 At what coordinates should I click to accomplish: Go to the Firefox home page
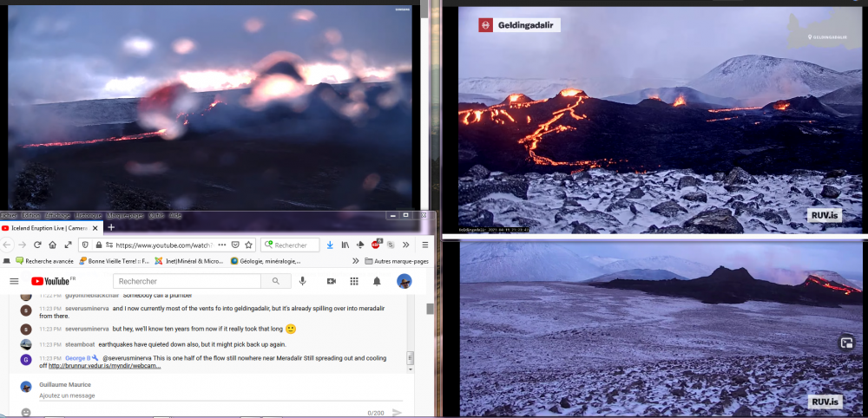pos(53,245)
